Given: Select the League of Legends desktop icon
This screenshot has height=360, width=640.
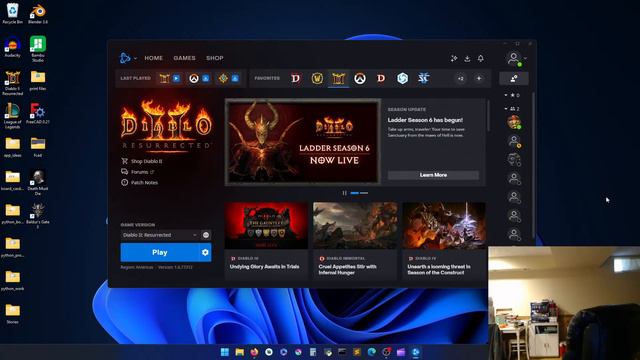Looking at the screenshot, I should point(13,116).
